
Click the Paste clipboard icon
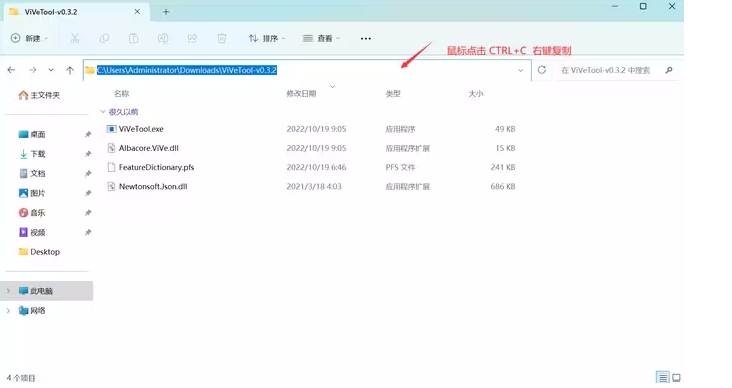point(134,38)
